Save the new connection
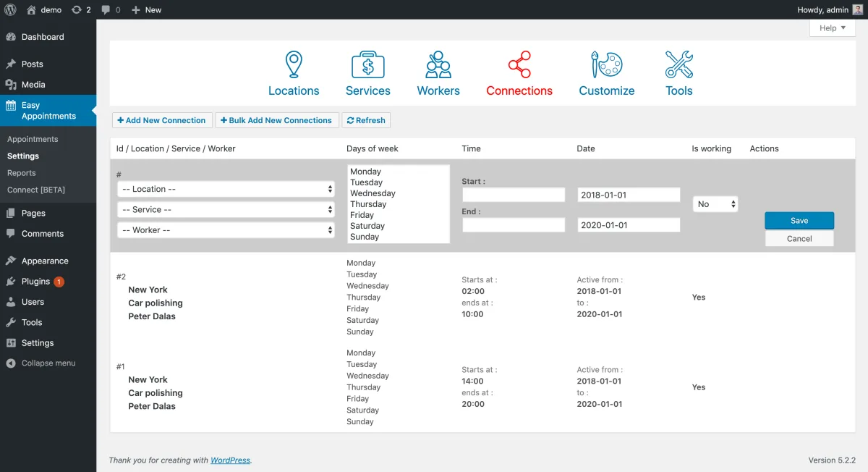 (x=799, y=221)
